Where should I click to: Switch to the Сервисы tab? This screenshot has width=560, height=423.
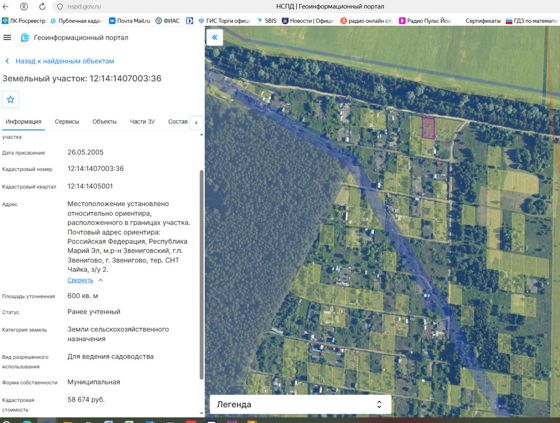(67, 121)
